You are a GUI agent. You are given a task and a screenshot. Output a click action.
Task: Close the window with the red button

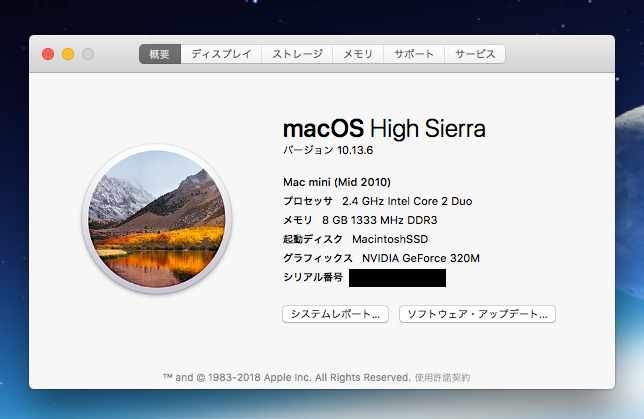[48, 54]
